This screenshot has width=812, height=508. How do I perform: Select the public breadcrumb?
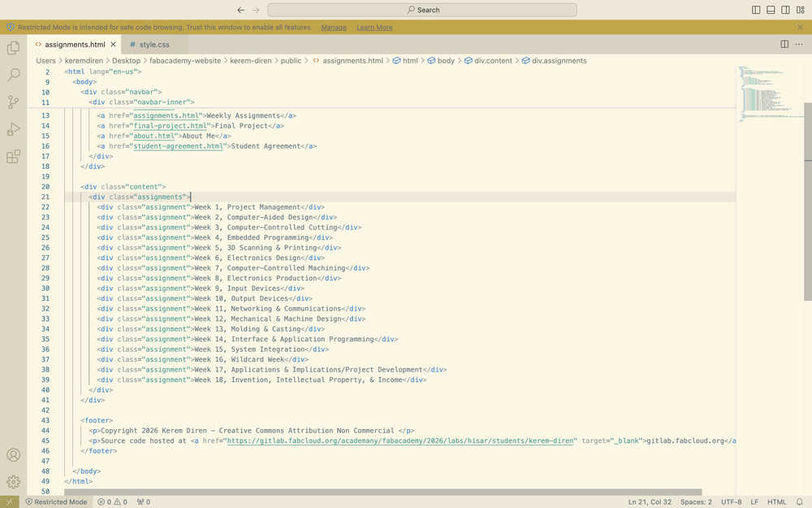click(291, 61)
